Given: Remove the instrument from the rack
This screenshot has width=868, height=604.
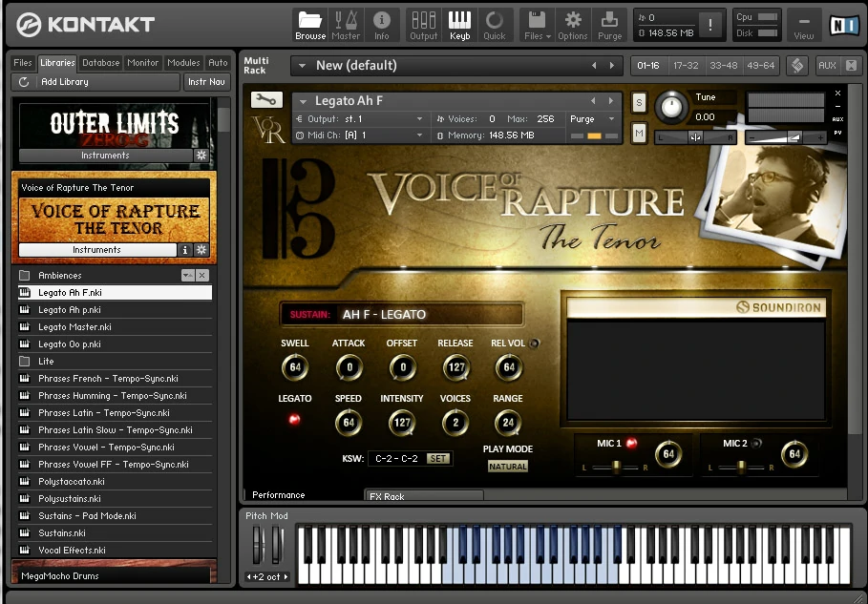Looking at the screenshot, I should click(x=837, y=93).
